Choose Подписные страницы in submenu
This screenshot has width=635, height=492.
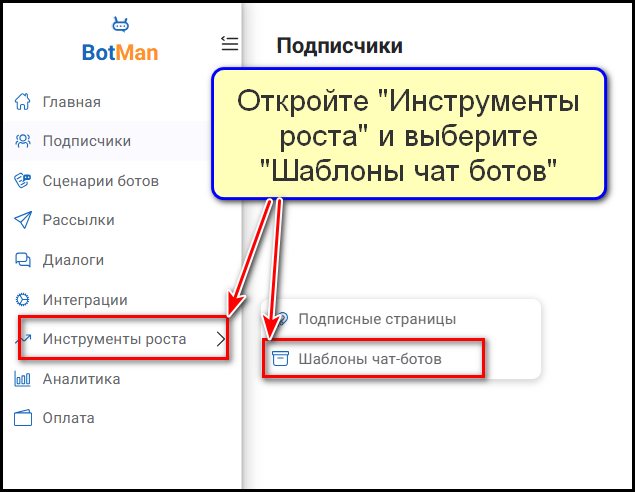tap(377, 319)
